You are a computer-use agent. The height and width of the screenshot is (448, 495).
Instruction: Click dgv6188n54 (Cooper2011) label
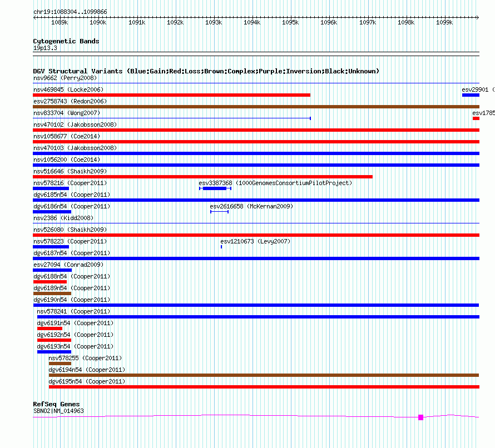pos(72,276)
